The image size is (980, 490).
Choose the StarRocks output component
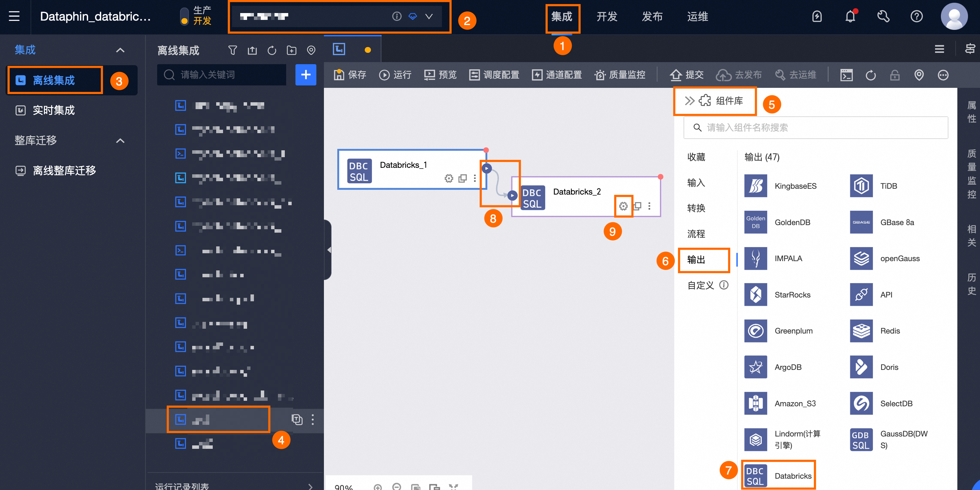pyautogui.click(x=777, y=295)
